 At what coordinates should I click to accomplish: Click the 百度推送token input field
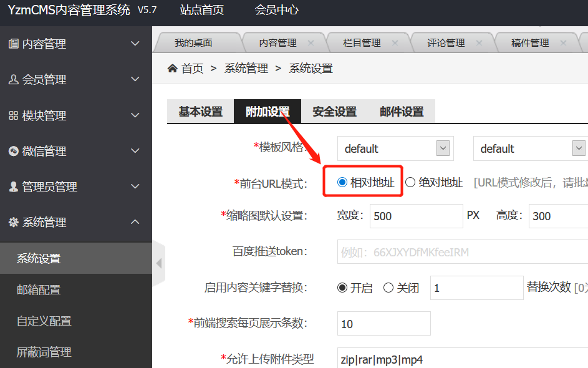point(461,252)
